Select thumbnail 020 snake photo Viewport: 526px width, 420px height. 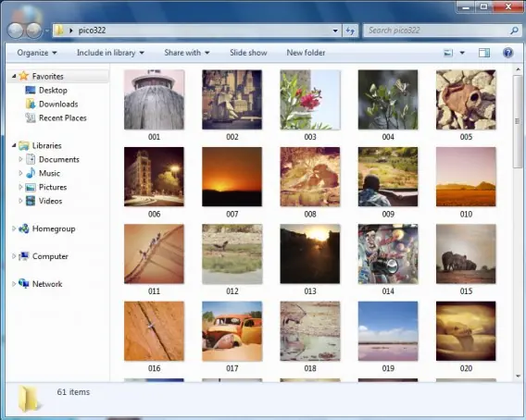point(466,331)
